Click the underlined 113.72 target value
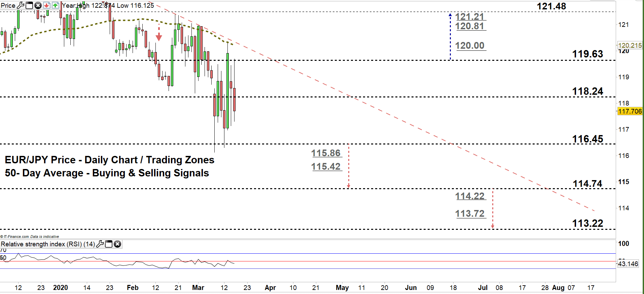The height and width of the screenshot is (294, 644). click(x=470, y=213)
